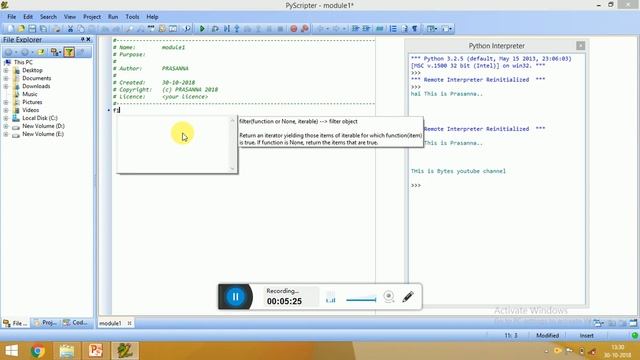Image resolution: width=640 pixels, height=360 pixels.
Task: Switch to Code Explorer bottom tab
Action: click(x=75, y=323)
